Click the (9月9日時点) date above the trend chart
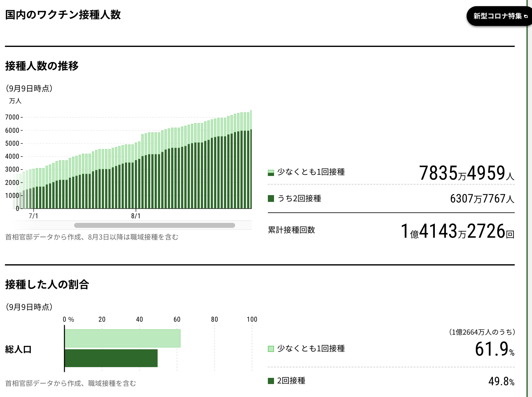Image resolution: width=532 pixels, height=397 pixels. point(29,89)
